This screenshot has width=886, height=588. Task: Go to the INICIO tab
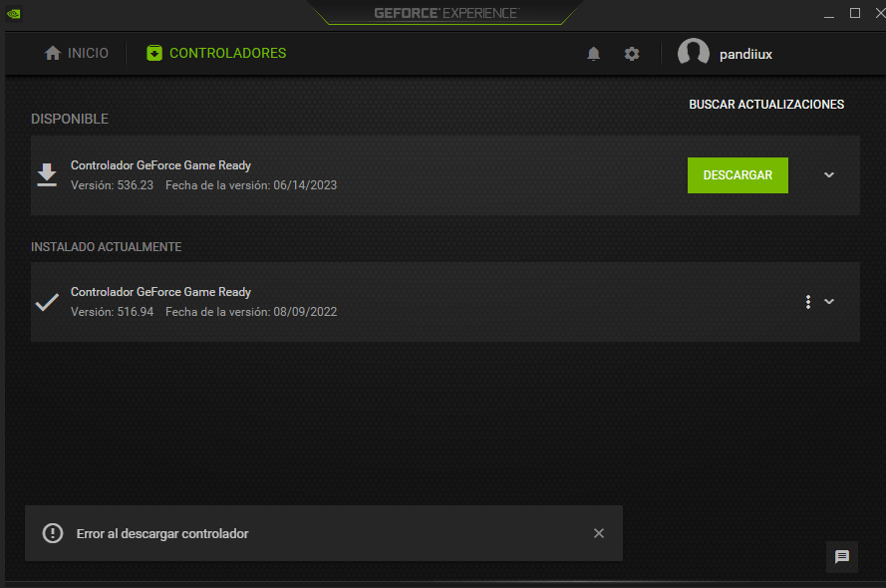point(77,53)
